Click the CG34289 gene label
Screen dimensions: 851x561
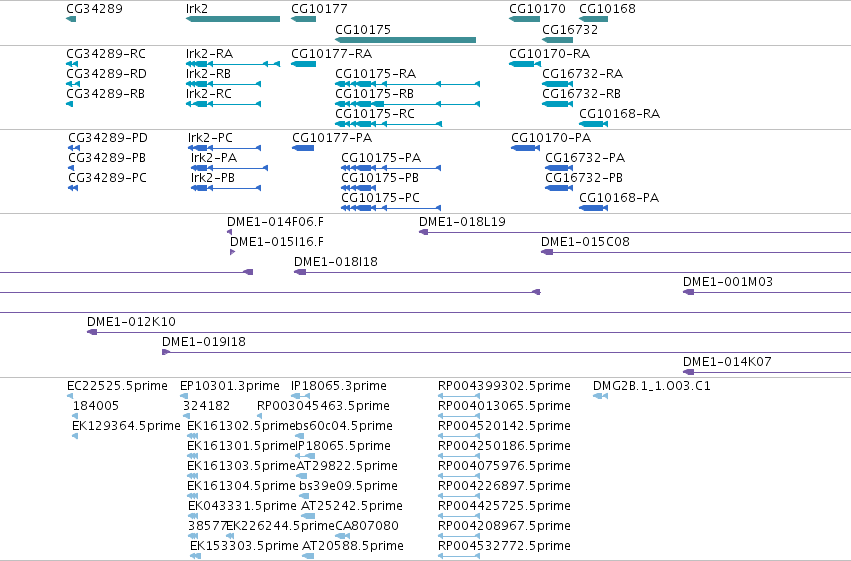click(x=94, y=9)
